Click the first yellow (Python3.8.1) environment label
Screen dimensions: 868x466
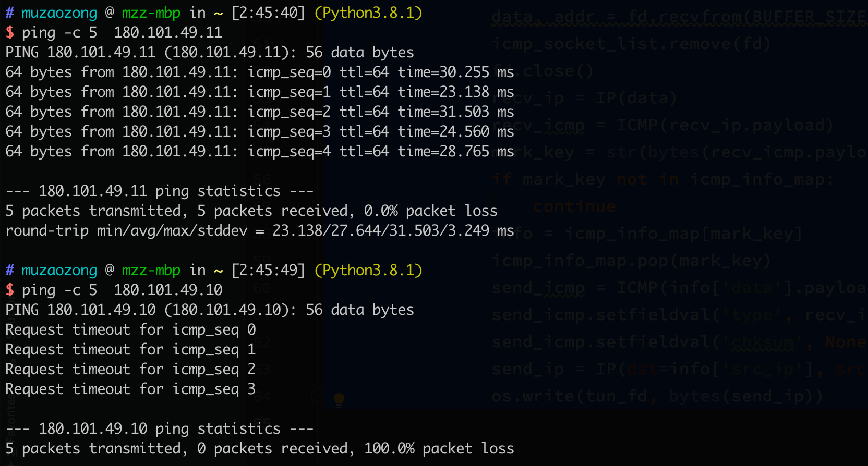coord(368,13)
